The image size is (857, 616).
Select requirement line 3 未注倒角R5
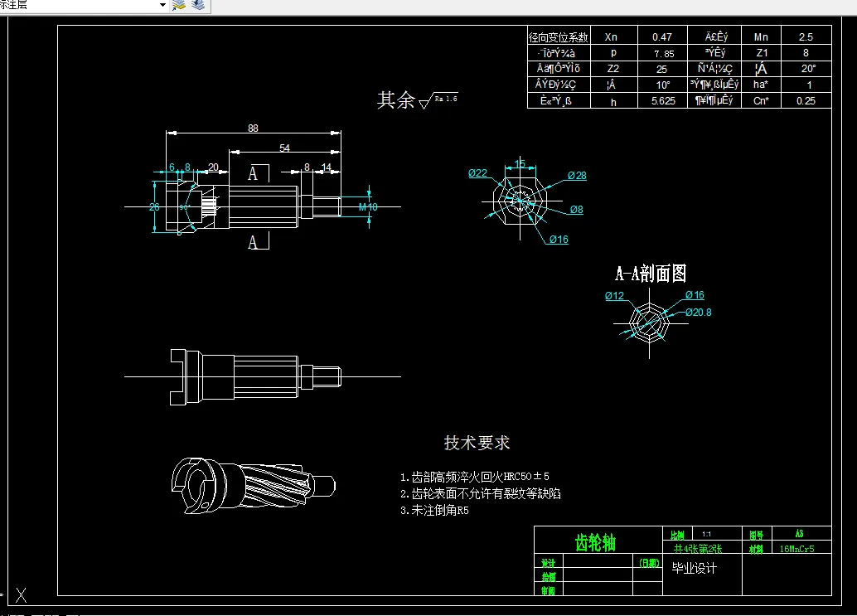(434, 511)
